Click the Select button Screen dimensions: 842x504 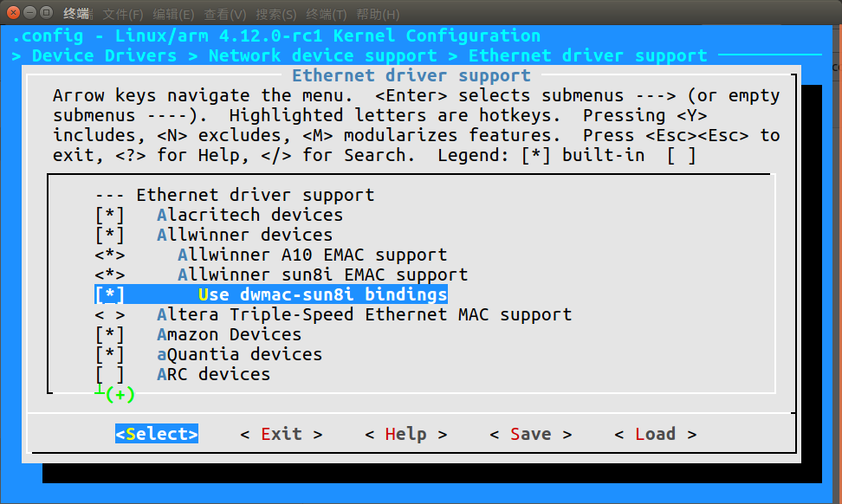(x=157, y=434)
